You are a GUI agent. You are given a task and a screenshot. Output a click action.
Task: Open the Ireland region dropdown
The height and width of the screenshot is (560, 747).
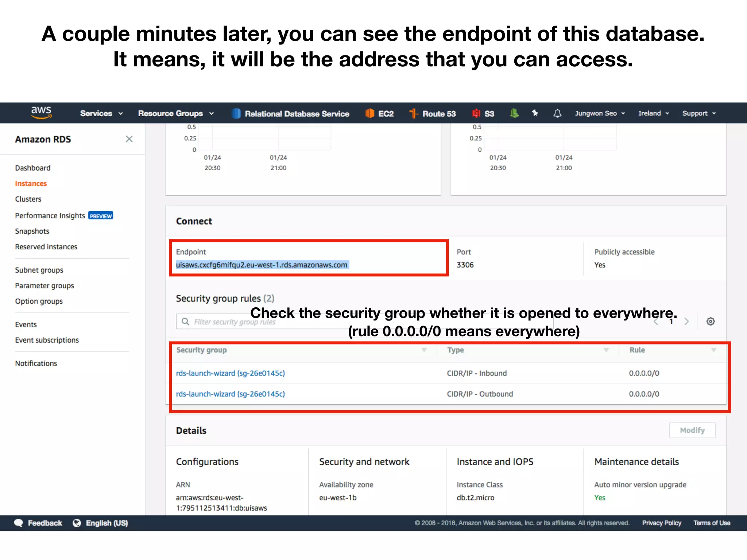[654, 113]
